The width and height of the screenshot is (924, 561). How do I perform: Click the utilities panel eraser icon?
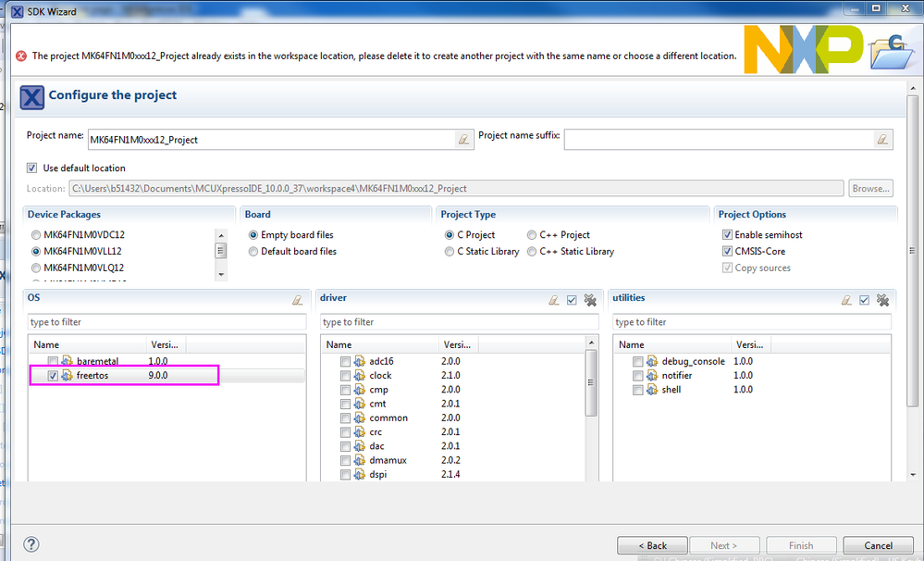[846, 300]
